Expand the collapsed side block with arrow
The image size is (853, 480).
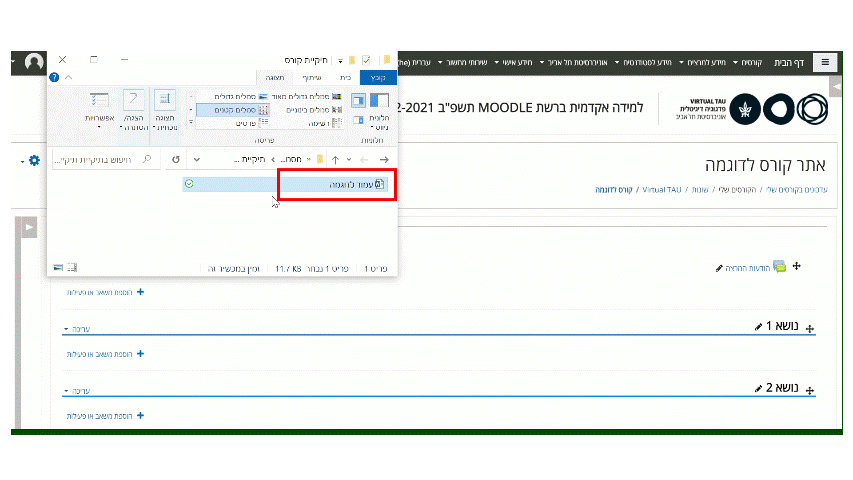click(29, 227)
